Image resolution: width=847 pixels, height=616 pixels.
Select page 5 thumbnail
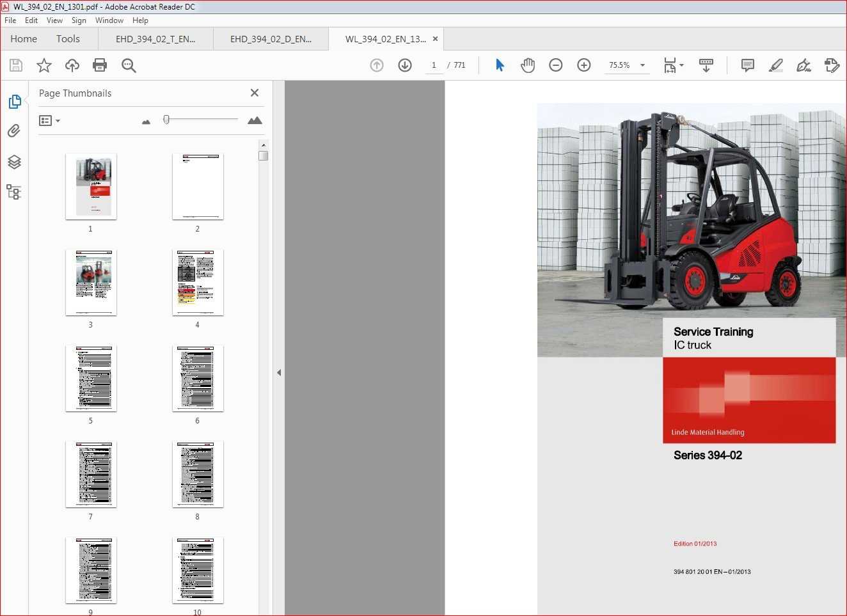click(x=91, y=378)
